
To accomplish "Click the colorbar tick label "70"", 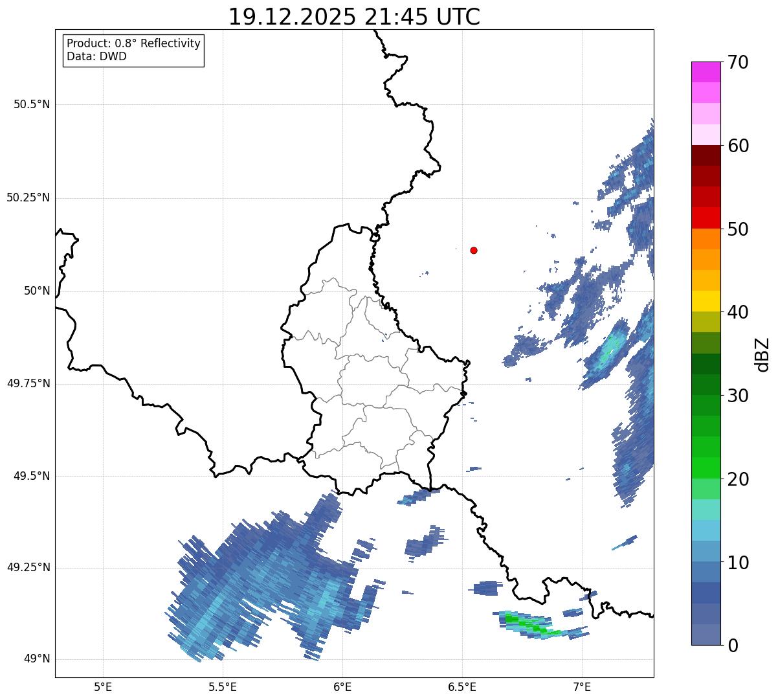I will [738, 62].
